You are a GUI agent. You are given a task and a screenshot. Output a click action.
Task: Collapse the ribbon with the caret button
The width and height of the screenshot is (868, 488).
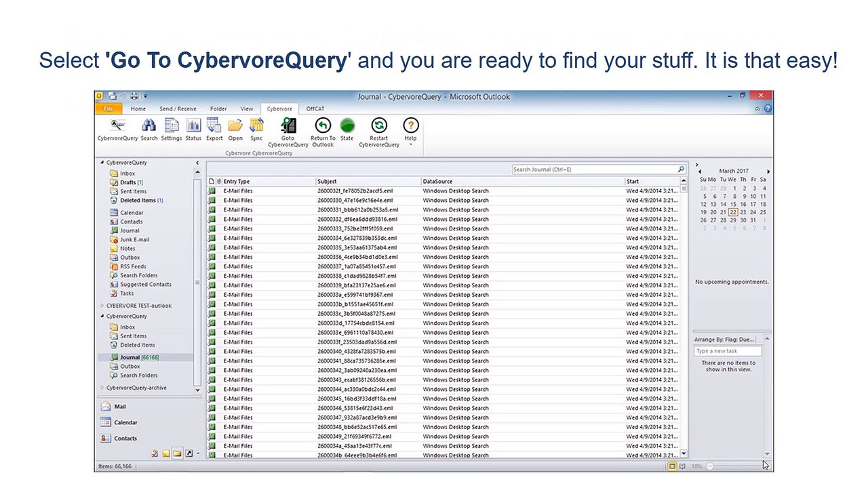(x=757, y=108)
